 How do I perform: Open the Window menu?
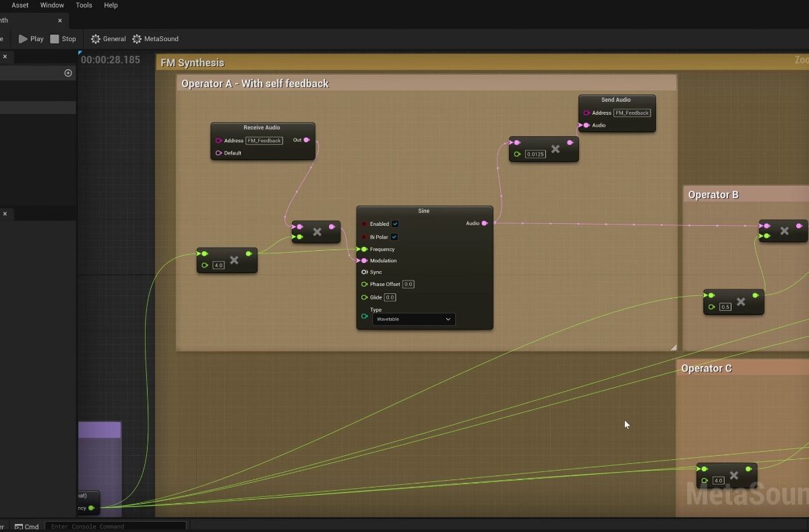point(52,5)
